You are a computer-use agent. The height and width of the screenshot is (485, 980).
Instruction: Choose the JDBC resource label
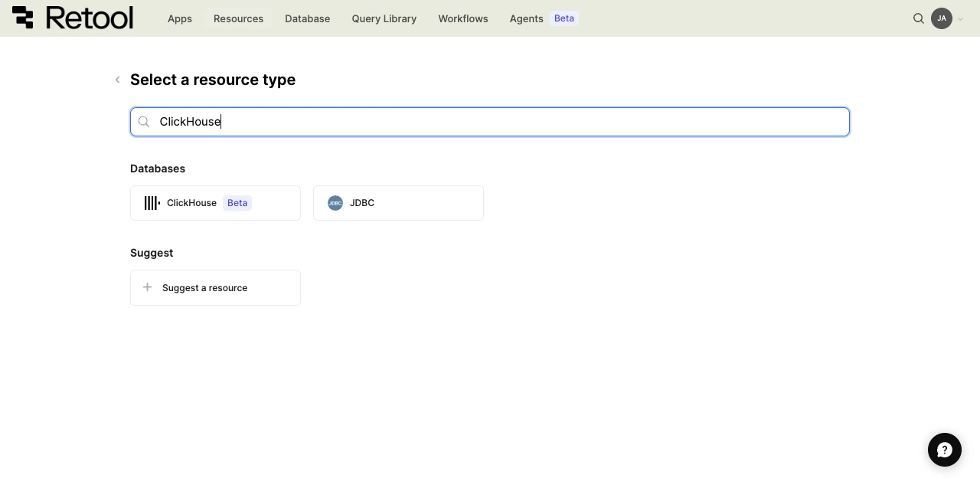pos(362,203)
